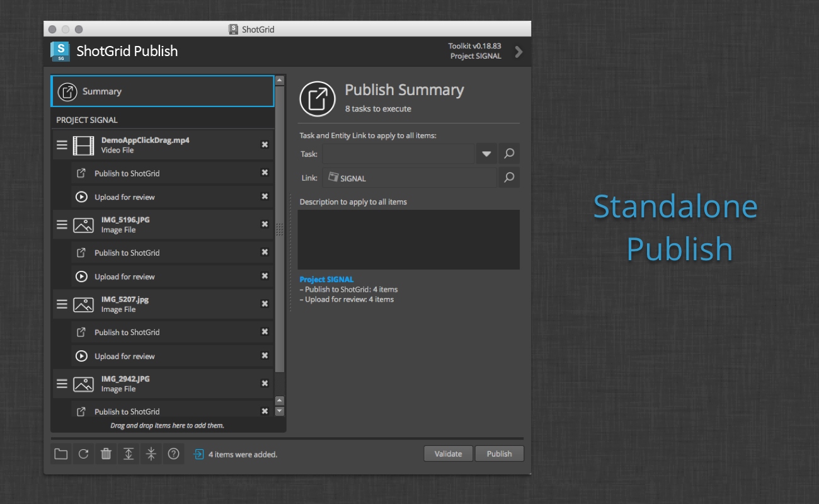819x504 pixels.
Task: Remove Upload for review task under IMG_5196.JPG
Action: tap(265, 276)
